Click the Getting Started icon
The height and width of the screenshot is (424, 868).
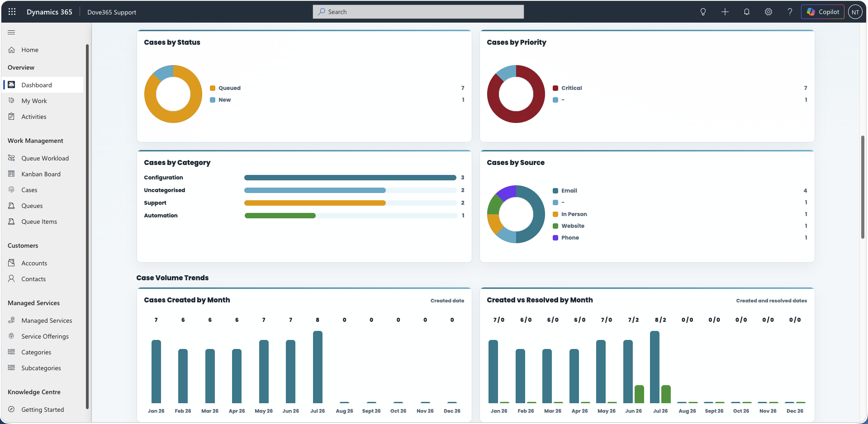point(12,409)
